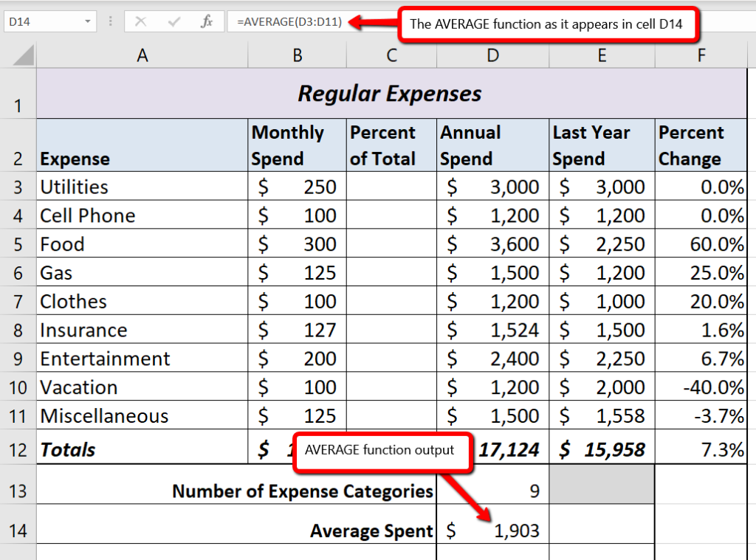Image resolution: width=756 pixels, height=560 pixels.
Task: Select the -40.0% percent change cell
Action: pos(701,387)
